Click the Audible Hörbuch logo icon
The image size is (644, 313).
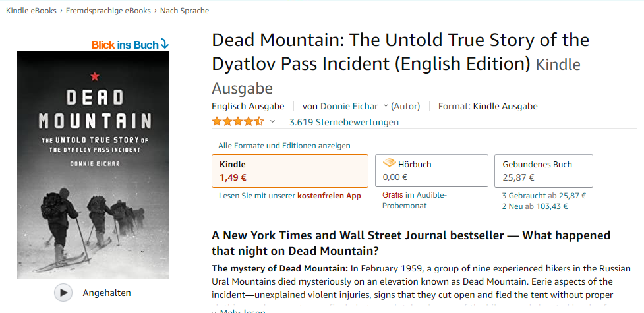(x=389, y=164)
